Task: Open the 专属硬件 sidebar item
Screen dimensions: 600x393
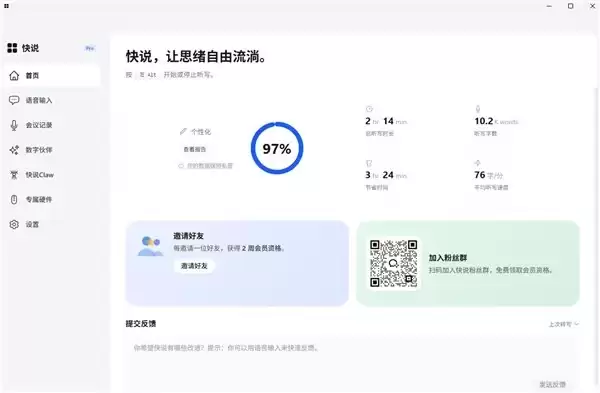Action: [52, 199]
